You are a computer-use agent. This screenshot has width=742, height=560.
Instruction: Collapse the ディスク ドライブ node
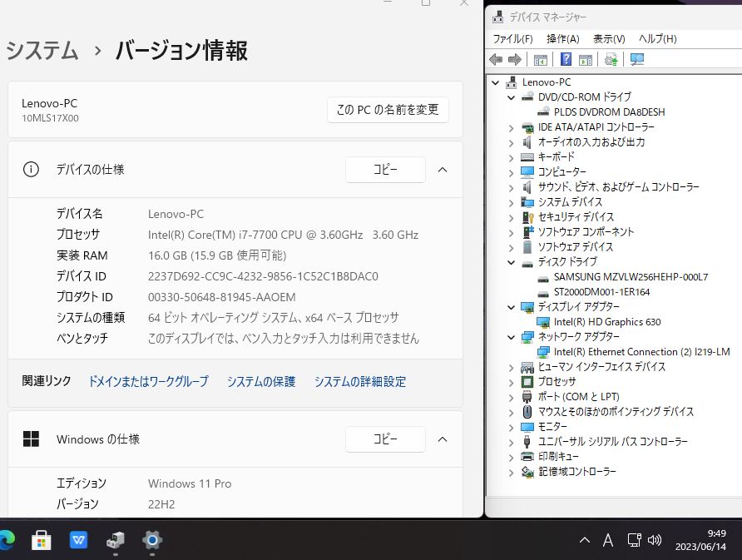click(x=511, y=262)
